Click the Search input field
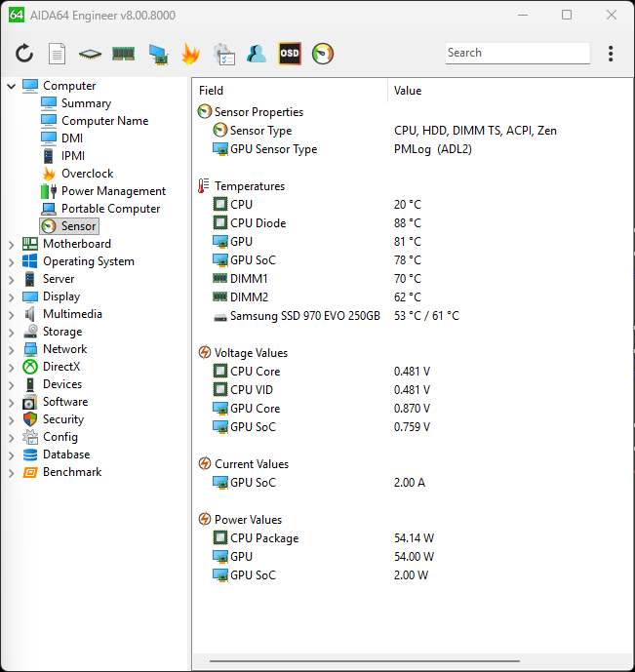 point(518,53)
